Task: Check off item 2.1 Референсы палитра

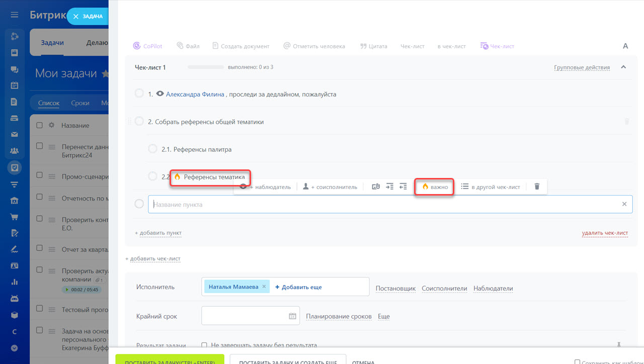Action: coord(153,149)
